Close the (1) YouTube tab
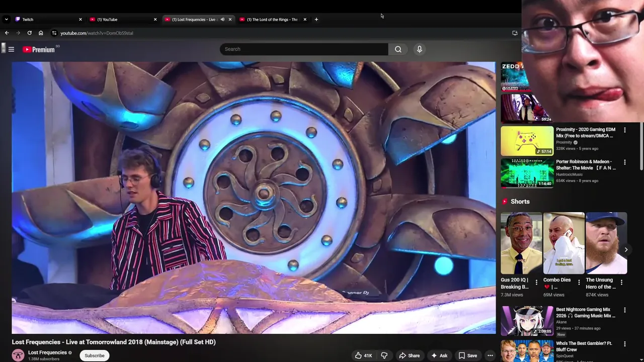The image size is (644, 362). (155, 20)
